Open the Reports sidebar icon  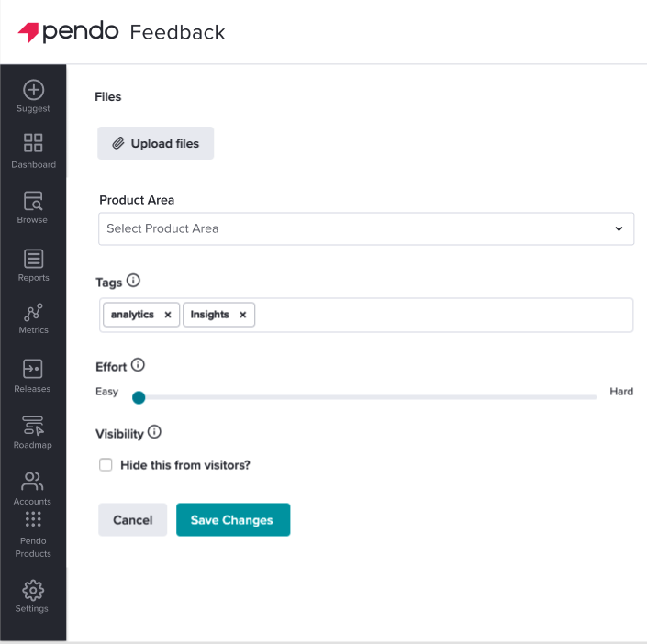[33, 259]
